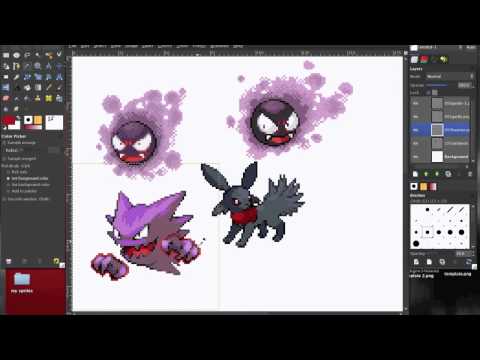Select the yellow Heal tool

pos(49,98)
